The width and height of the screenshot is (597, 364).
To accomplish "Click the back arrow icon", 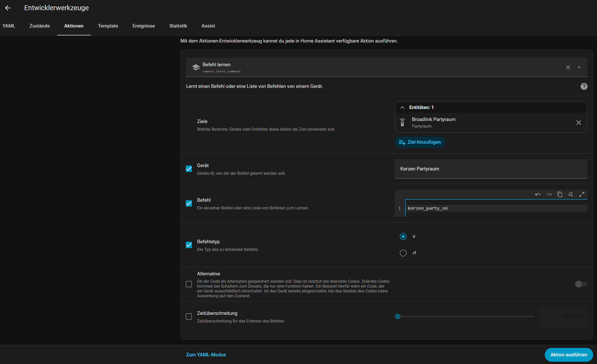I will click(x=8, y=8).
